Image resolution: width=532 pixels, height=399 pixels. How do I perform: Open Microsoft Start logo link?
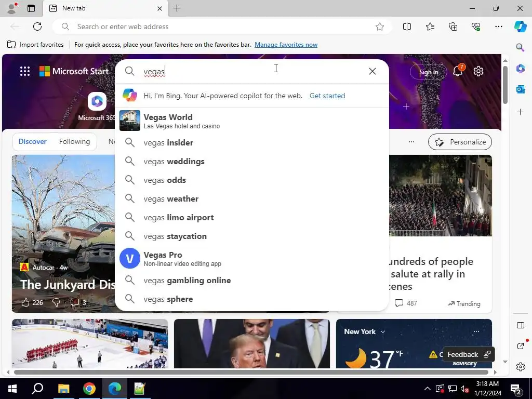pyautogui.click(x=74, y=71)
